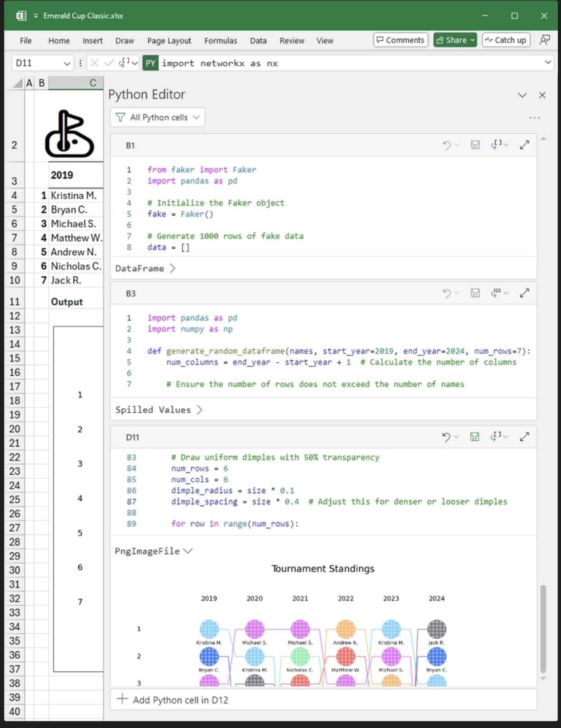Click B1 code line from faker import Faker
The height and width of the screenshot is (728, 561).
(202, 170)
